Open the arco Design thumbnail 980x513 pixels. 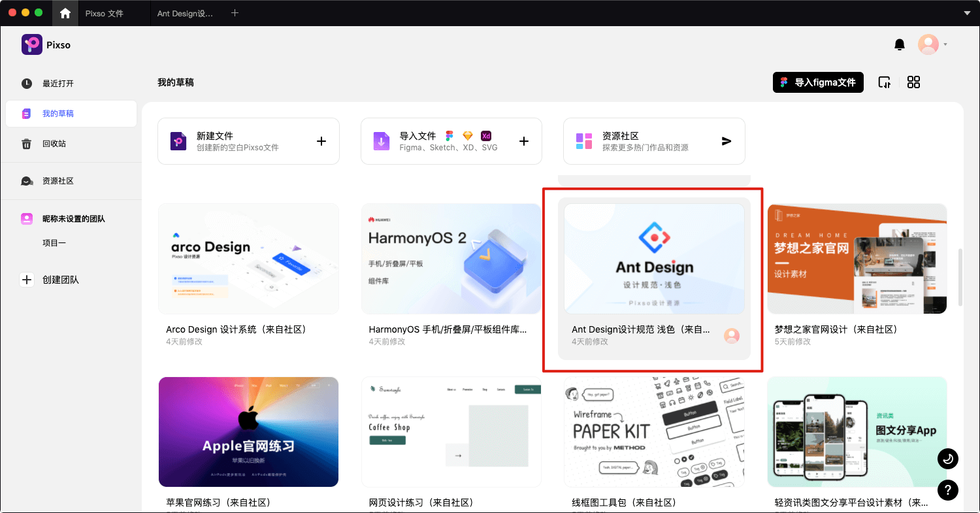coord(248,259)
